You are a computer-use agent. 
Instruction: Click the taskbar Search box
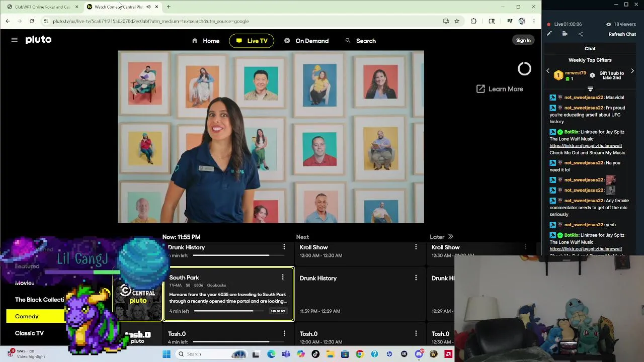211,354
